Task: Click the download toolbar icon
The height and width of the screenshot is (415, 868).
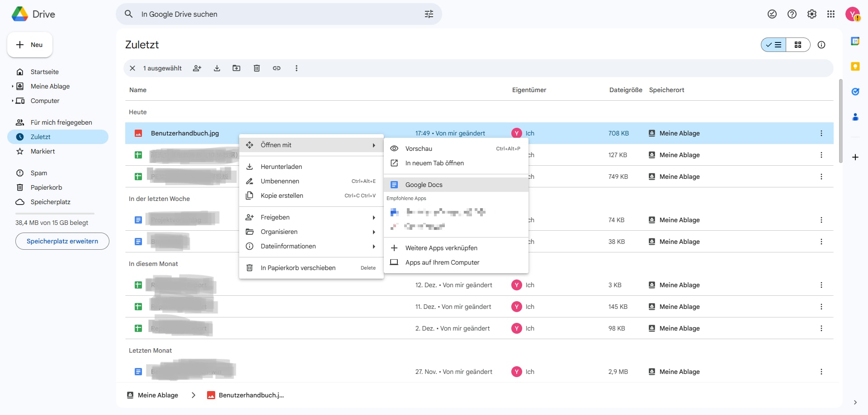Action: 217,68
